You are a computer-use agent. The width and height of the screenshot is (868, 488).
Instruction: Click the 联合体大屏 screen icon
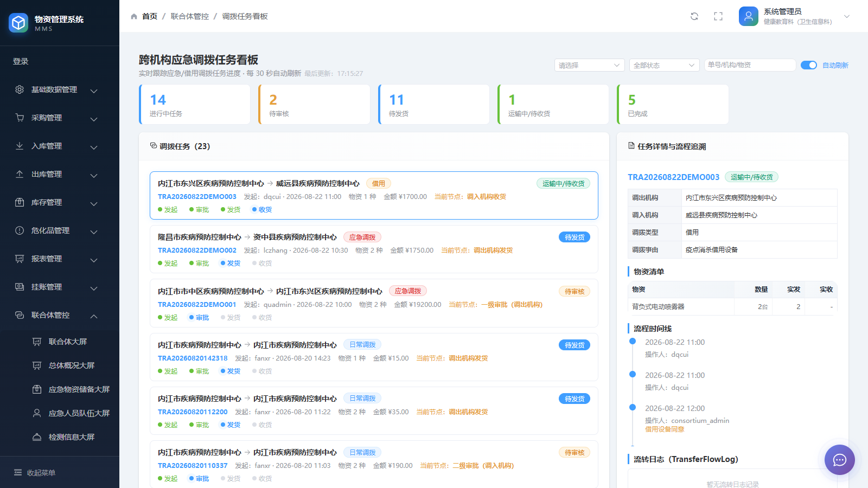click(37, 342)
